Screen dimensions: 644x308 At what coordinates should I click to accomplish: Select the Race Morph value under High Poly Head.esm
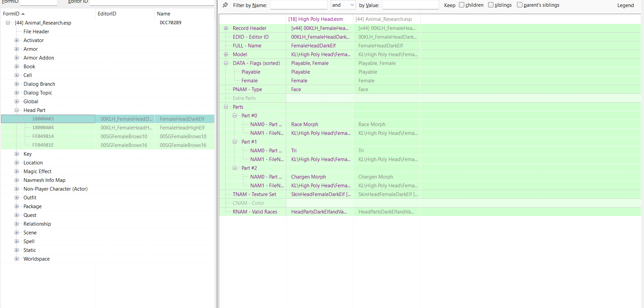click(x=305, y=124)
